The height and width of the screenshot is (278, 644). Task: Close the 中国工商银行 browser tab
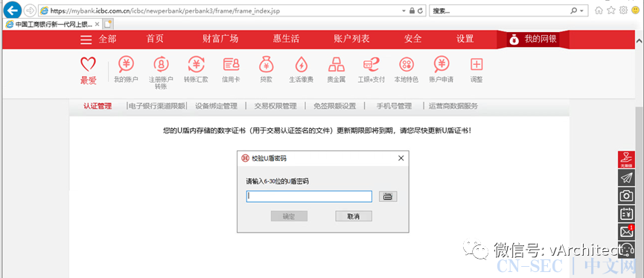(x=97, y=25)
